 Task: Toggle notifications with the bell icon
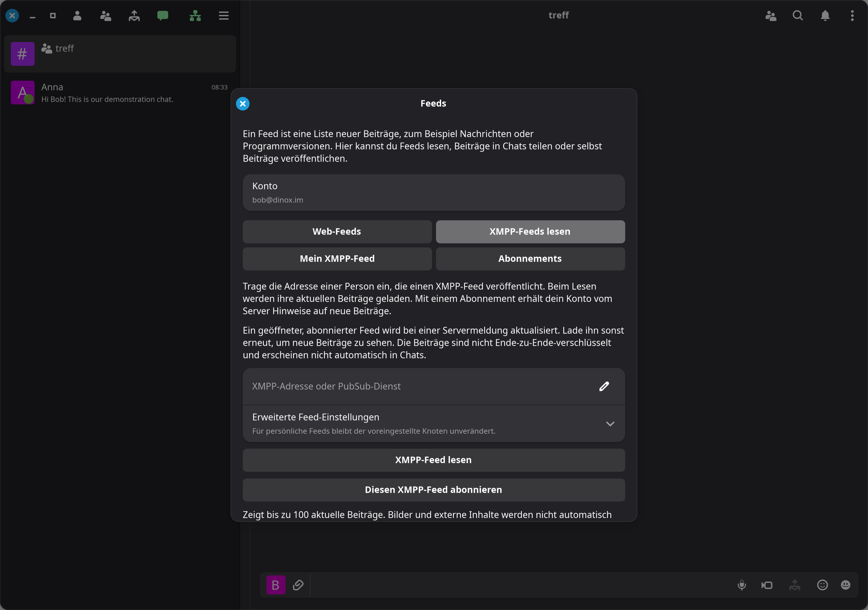[825, 16]
